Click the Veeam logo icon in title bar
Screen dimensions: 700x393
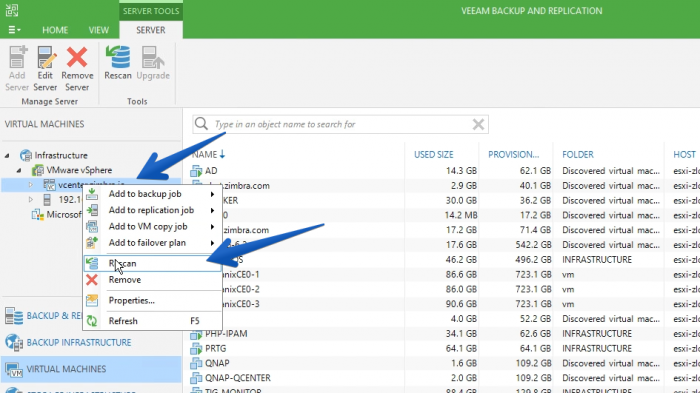pyautogui.click(x=12, y=10)
